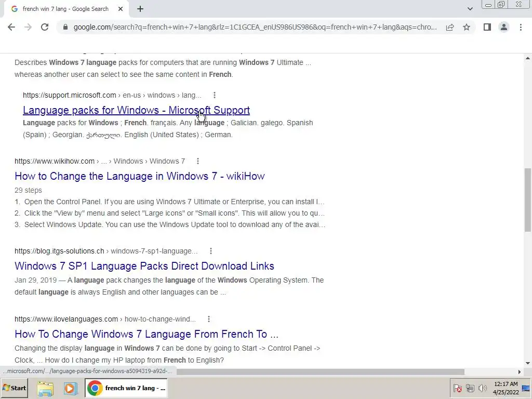This screenshot has height=399, width=532.
Task: Open 'How To Change Windows 7 Language From French To' link
Action: 146,334
